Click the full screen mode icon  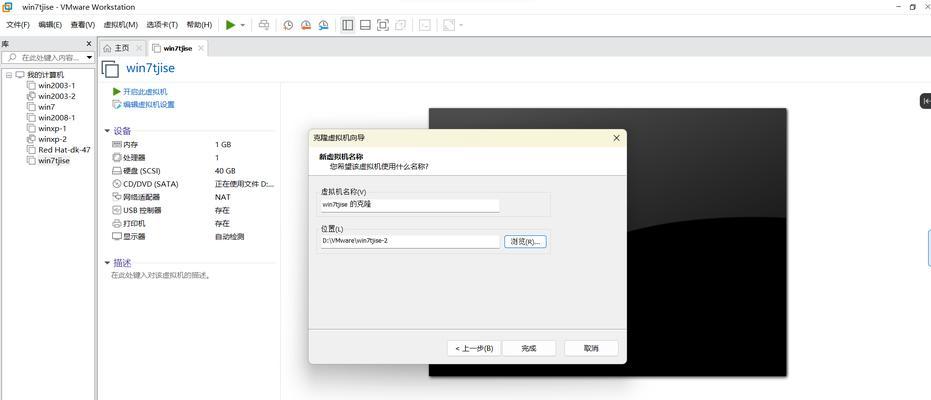click(383, 25)
